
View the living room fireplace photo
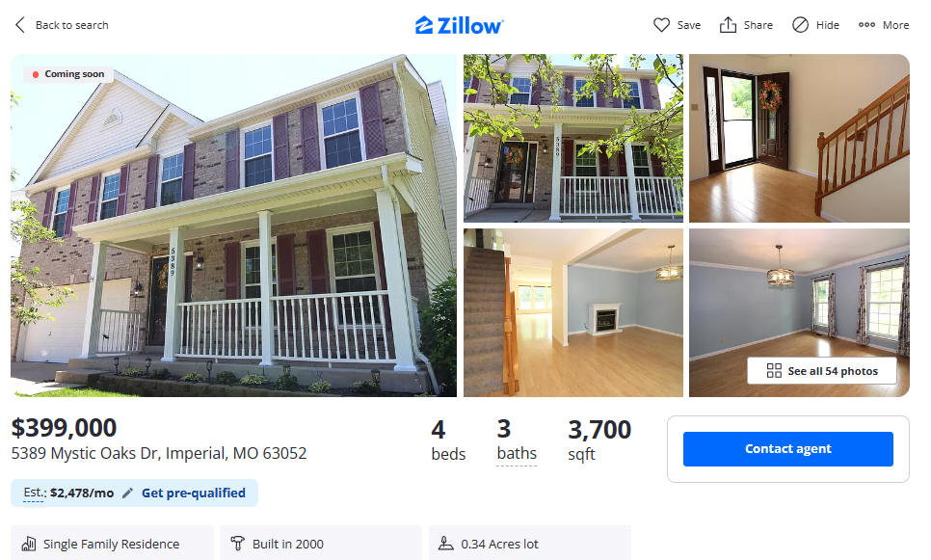point(573,312)
